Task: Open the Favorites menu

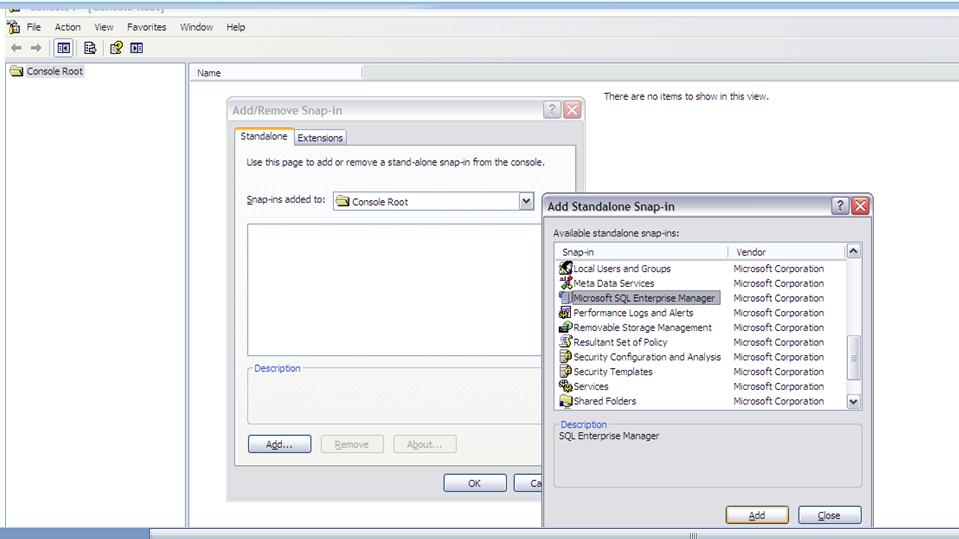Action: [147, 27]
